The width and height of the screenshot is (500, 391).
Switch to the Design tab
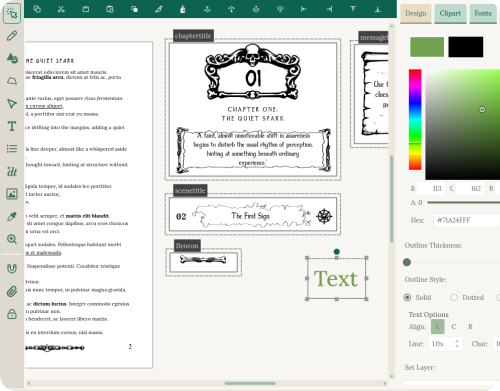click(416, 13)
